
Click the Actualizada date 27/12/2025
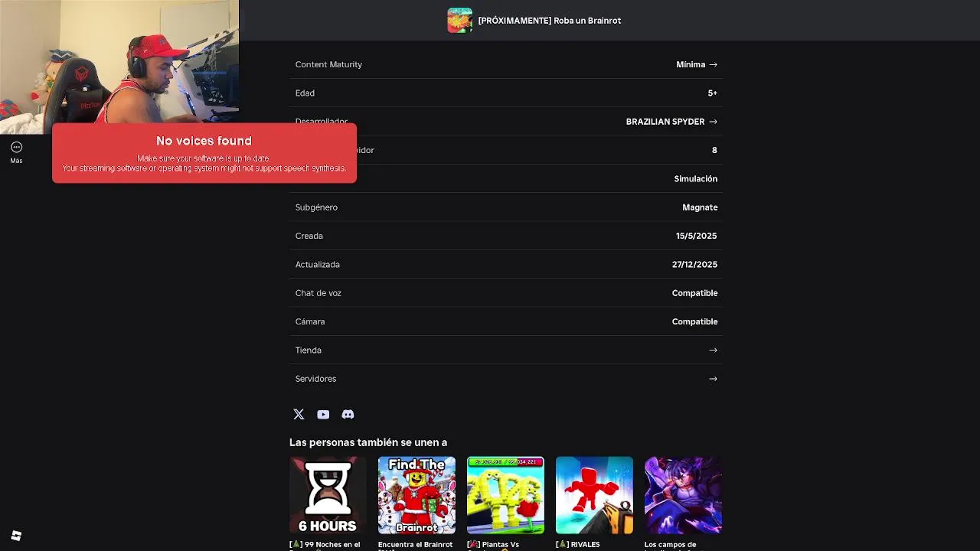(694, 265)
